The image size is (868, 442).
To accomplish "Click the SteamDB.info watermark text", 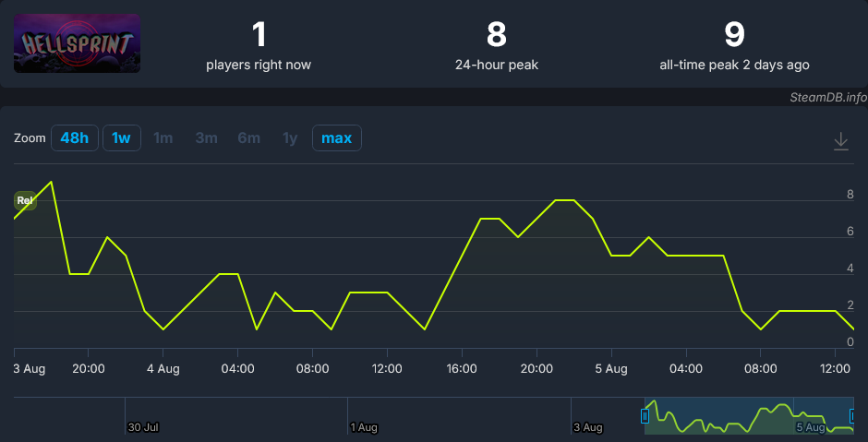I will coord(828,98).
